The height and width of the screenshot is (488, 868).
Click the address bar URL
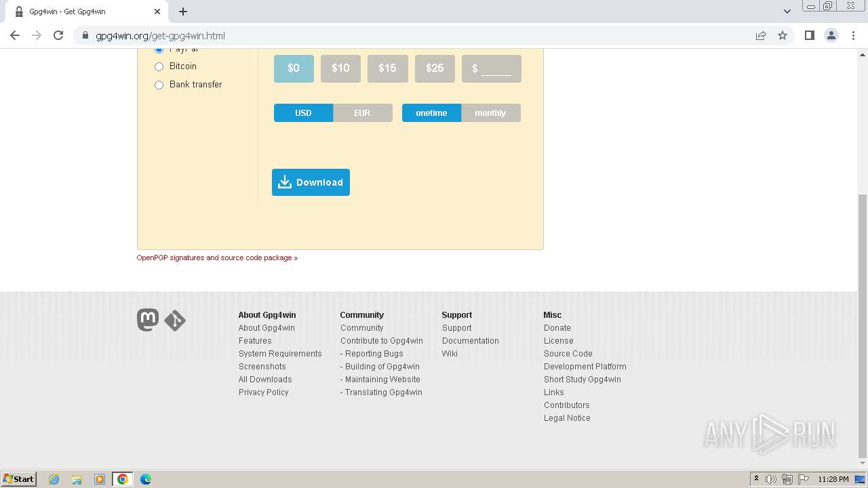pyautogui.click(x=161, y=36)
